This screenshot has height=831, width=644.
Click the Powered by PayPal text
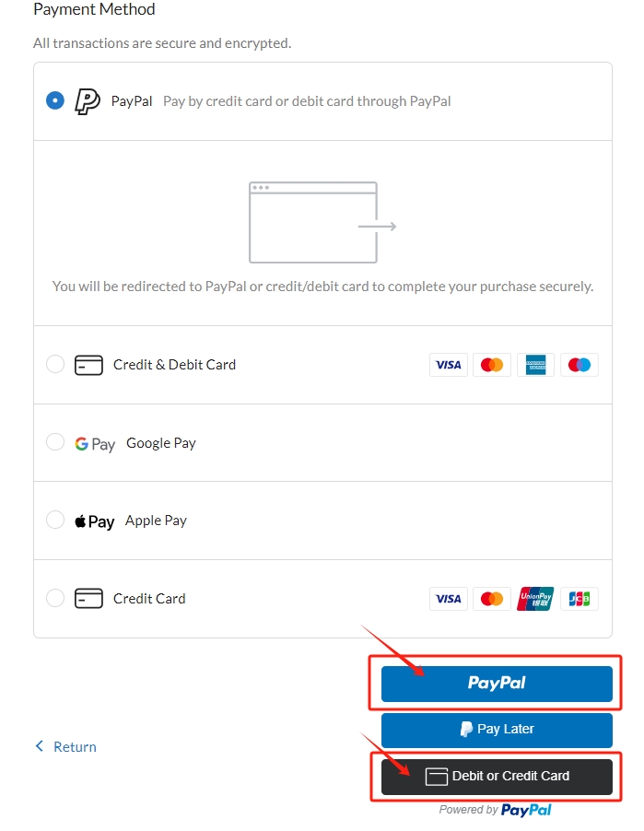[x=495, y=810]
